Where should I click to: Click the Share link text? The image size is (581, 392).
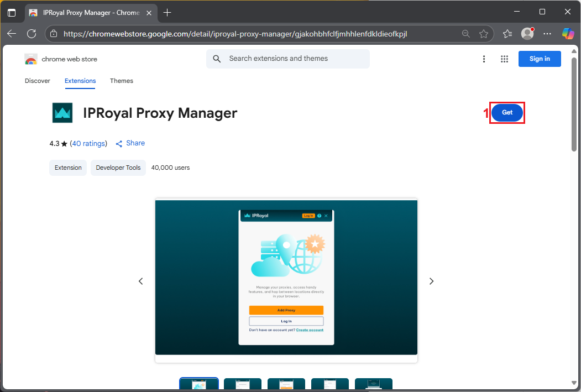click(x=135, y=143)
